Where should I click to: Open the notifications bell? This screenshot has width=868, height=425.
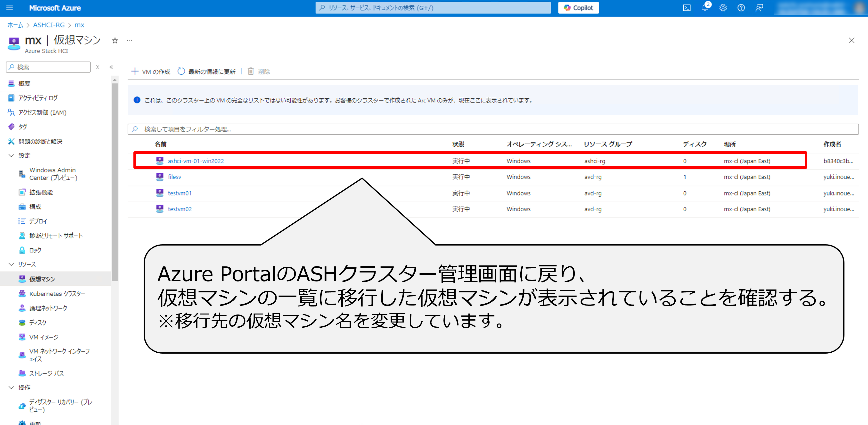pyautogui.click(x=704, y=8)
